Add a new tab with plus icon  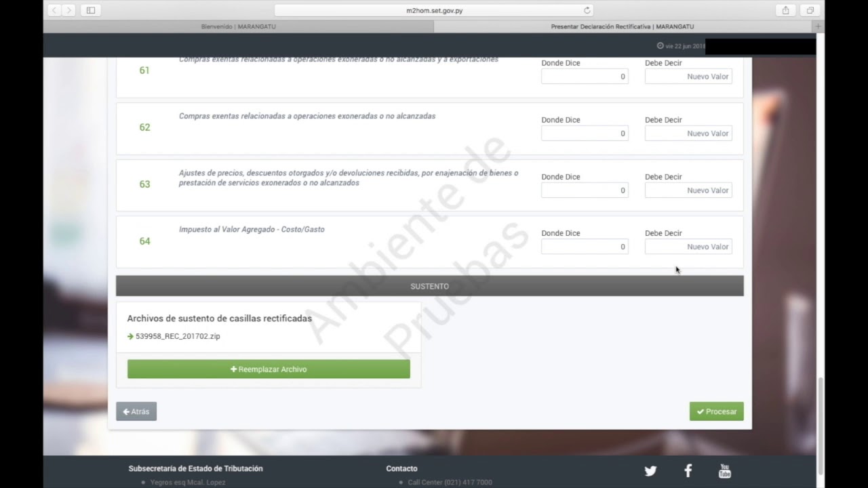818,26
